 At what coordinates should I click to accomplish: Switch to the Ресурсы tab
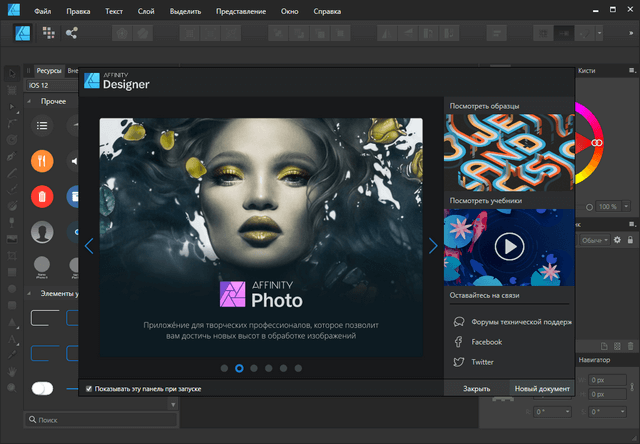coord(49,71)
